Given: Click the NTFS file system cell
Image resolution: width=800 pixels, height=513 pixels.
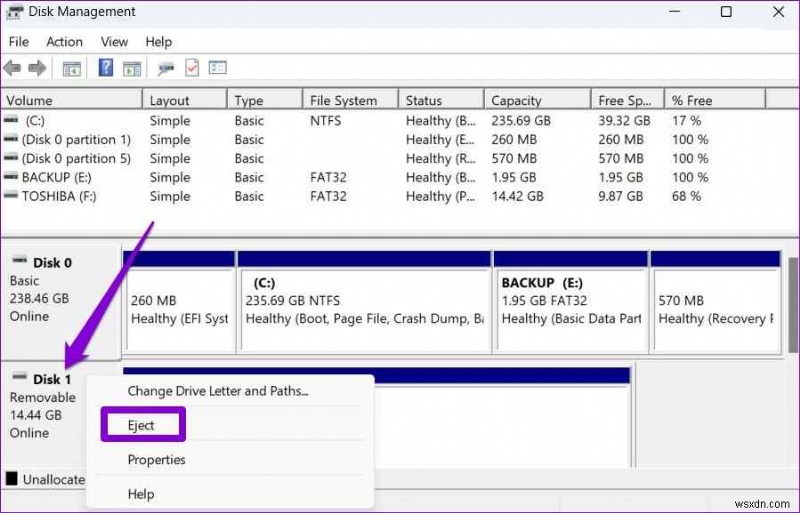Looking at the screenshot, I should (326, 120).
